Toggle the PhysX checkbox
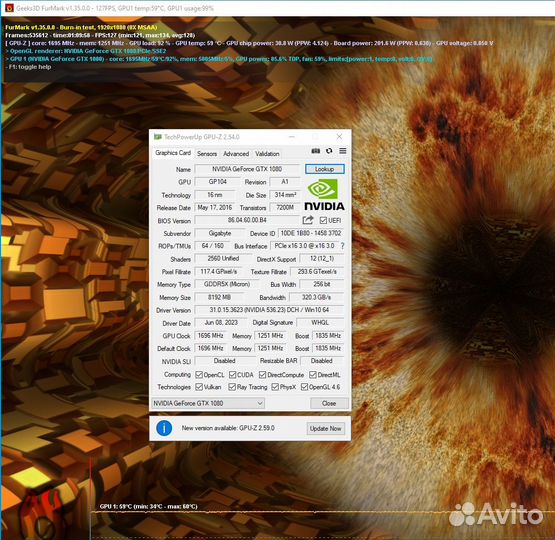Screen dimensions: 555x540 pyautogui.click(x=275, y=387)
